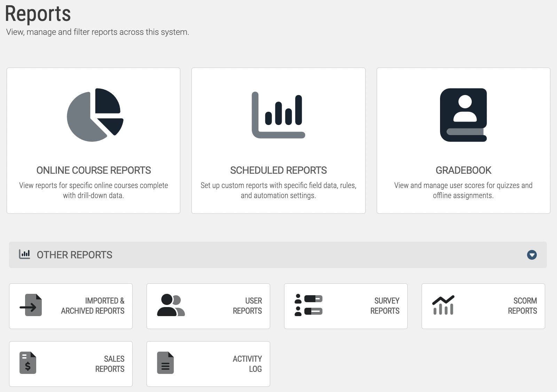Open the Gradebook title
557x392 pixels.
(x=463, y=170)
